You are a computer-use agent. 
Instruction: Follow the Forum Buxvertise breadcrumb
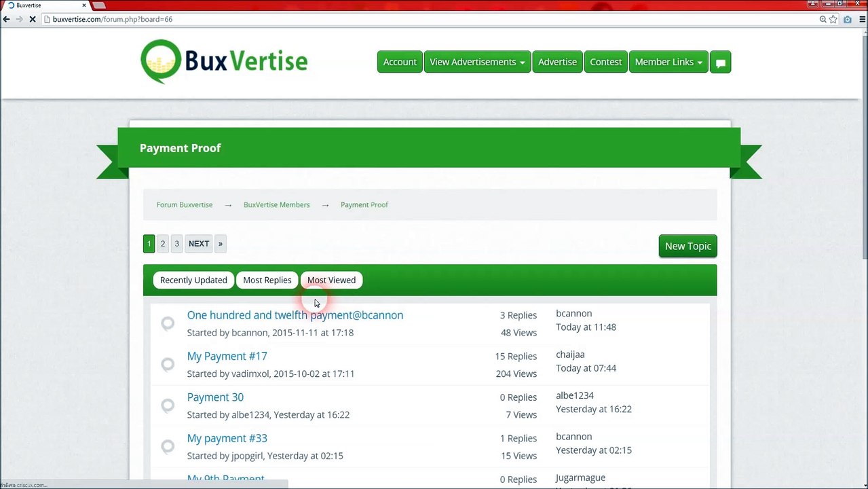click(x=185, y=204)
